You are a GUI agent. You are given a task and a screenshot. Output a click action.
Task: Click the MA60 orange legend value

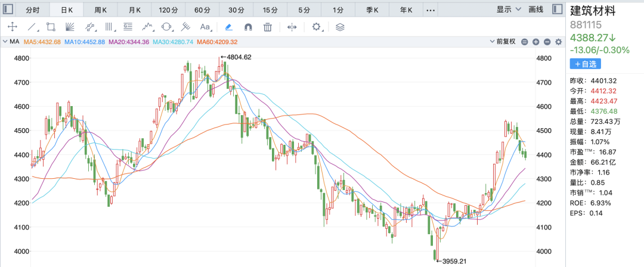pyautogui.click(x=218, y=42)
